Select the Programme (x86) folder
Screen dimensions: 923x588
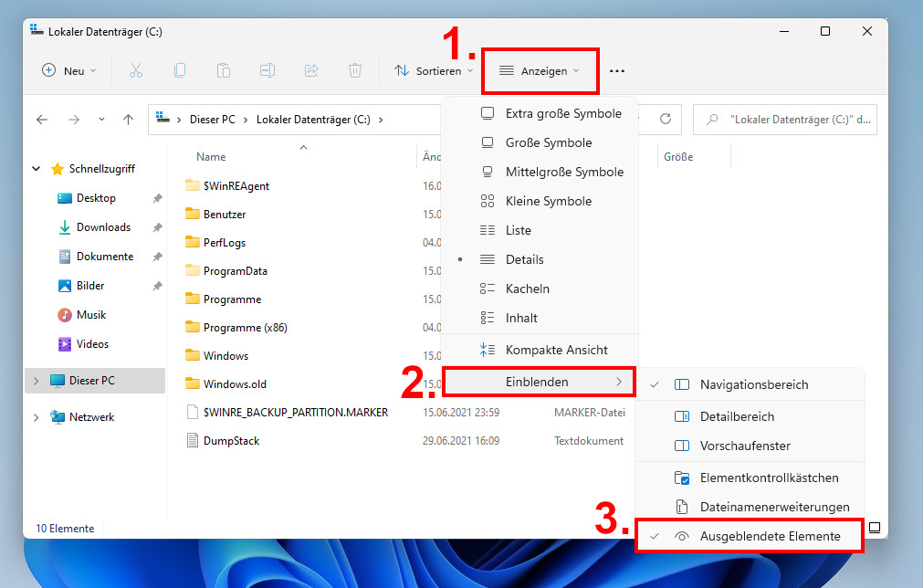tap(245, 327)
